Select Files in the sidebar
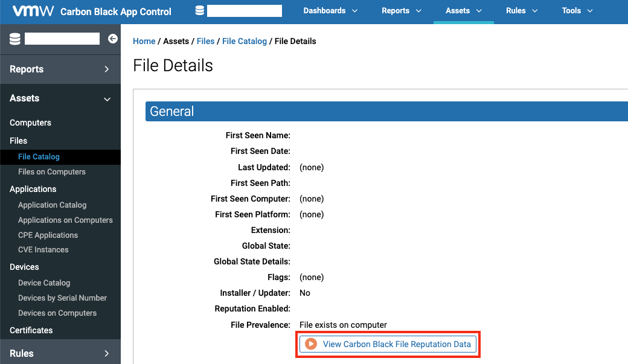Image resolution: width=628 pixels, height=364 pixels. pos(19,141)
